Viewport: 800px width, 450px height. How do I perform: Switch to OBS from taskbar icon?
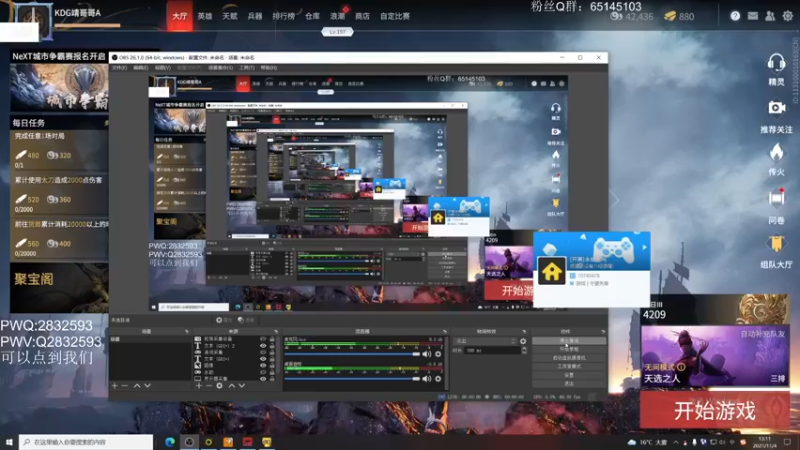pos(189,442)
